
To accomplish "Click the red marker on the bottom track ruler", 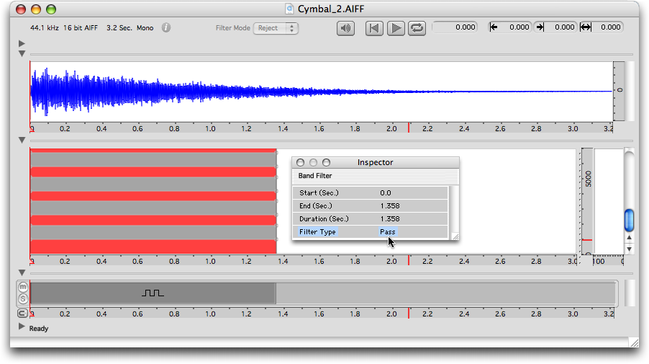I will (409, 313).
